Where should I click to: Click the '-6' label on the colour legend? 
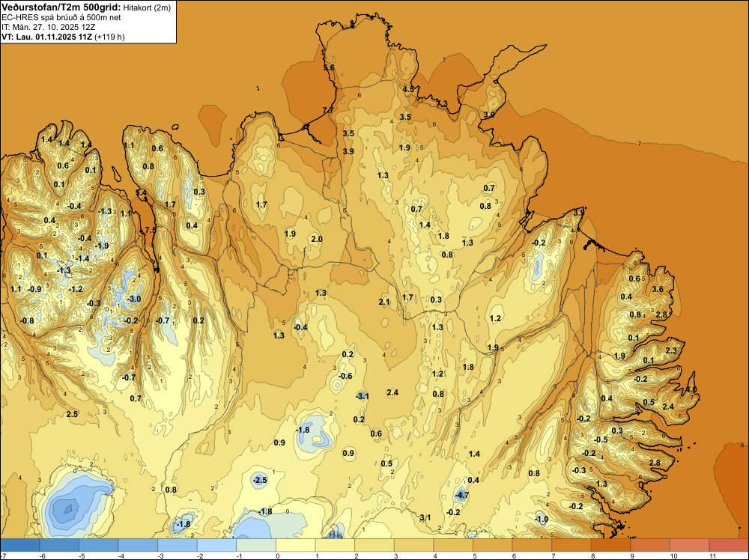tap(41, 556)
